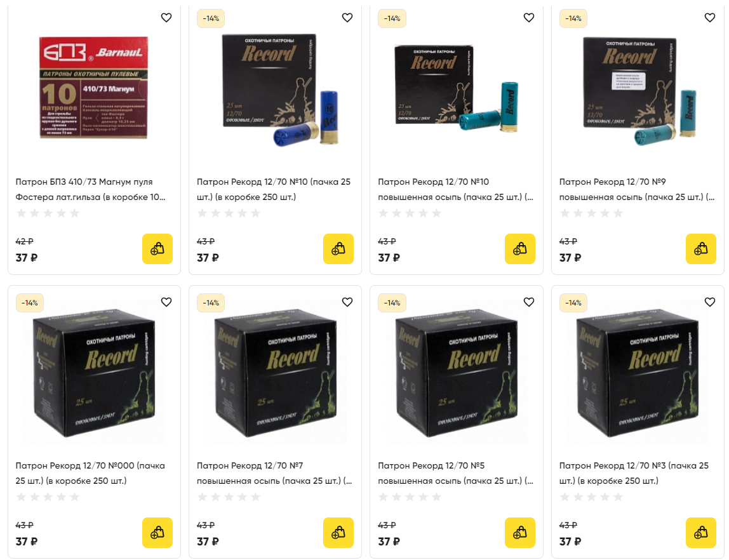
Task: Favorite the Рекорд 12/70 №3 product
Action: coord(709,302)
